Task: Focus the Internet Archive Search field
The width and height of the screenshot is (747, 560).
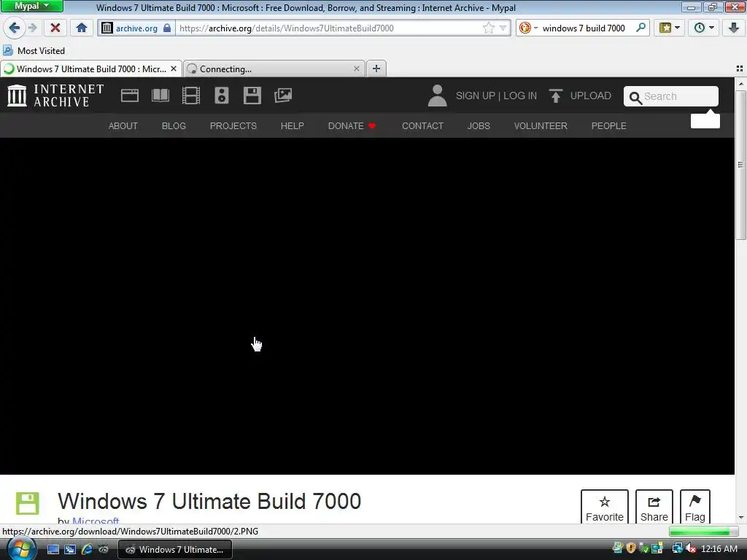Action: click(671, 96)
